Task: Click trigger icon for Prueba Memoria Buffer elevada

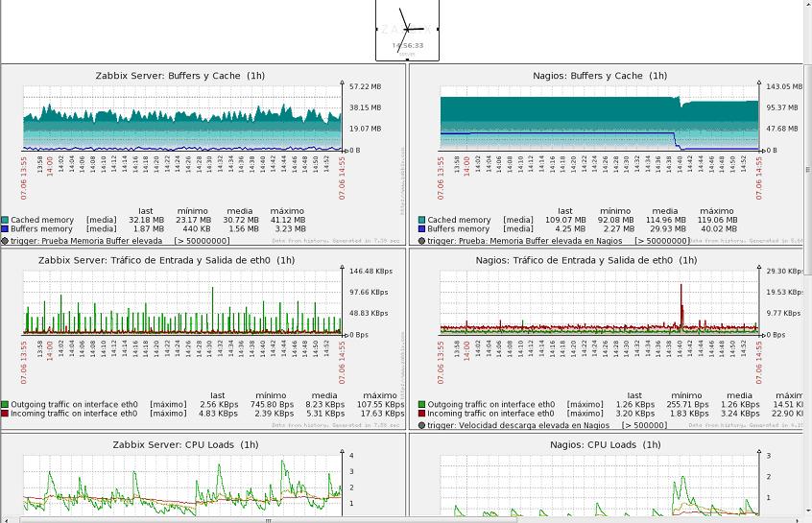Action: [5, 241]
